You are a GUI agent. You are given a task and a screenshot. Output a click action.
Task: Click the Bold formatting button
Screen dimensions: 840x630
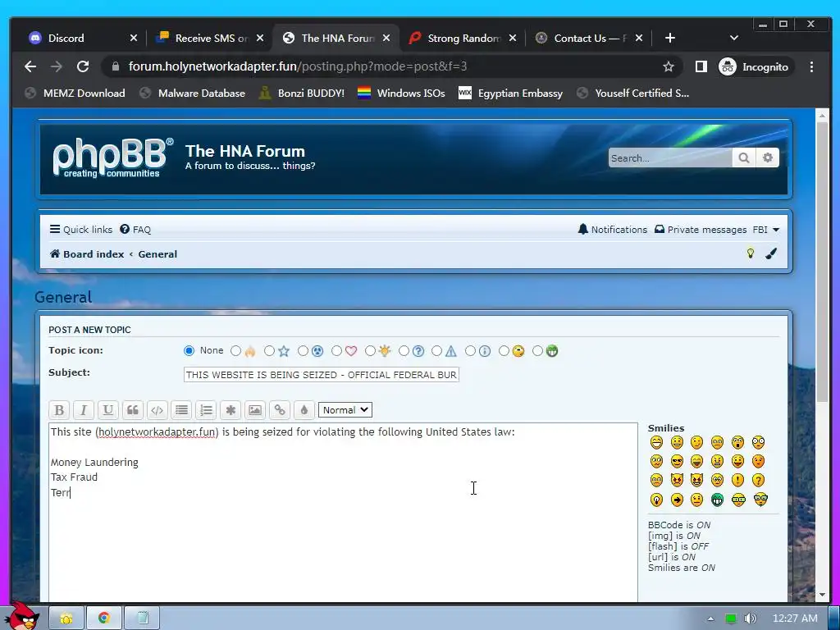pyautogui.click(x=59, y=410)
